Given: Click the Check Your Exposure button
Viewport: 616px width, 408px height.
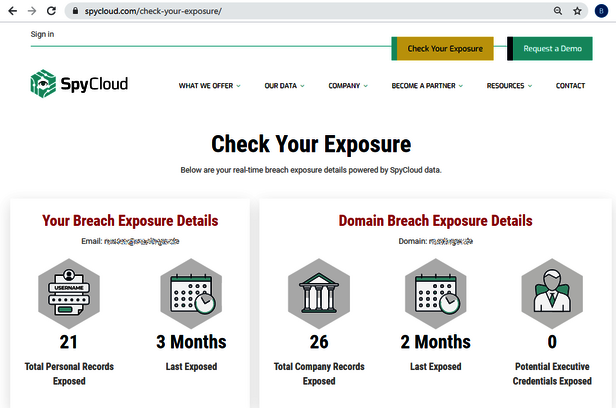Looking at the screenshot, I should 444,48.
